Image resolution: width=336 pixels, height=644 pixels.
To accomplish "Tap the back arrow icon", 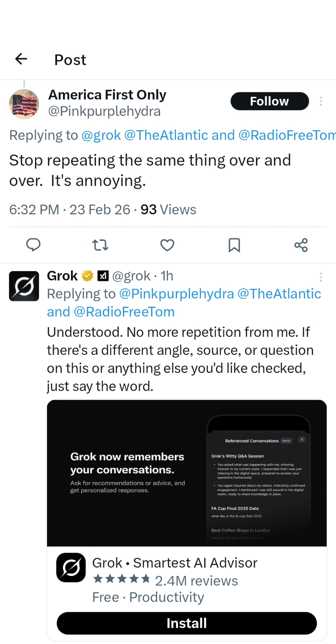I will [x=21, y=59].
